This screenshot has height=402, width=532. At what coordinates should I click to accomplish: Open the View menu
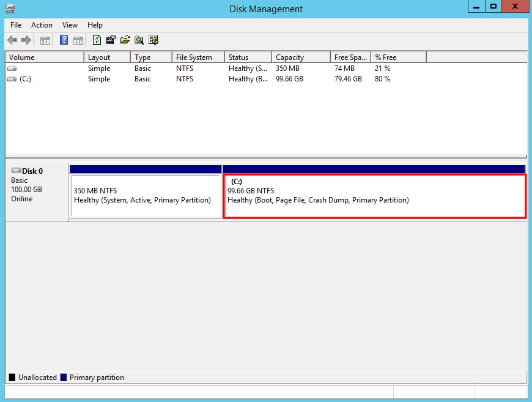pos(70,25)
